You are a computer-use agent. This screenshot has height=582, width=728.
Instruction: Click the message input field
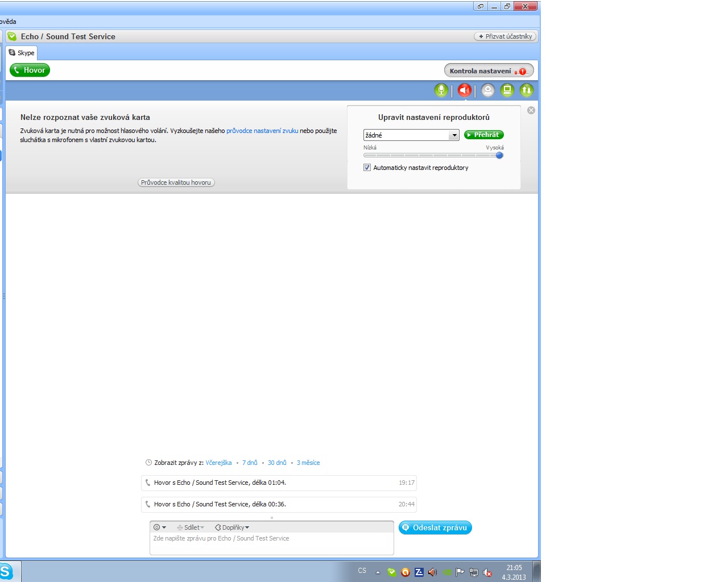coord(272,543)
